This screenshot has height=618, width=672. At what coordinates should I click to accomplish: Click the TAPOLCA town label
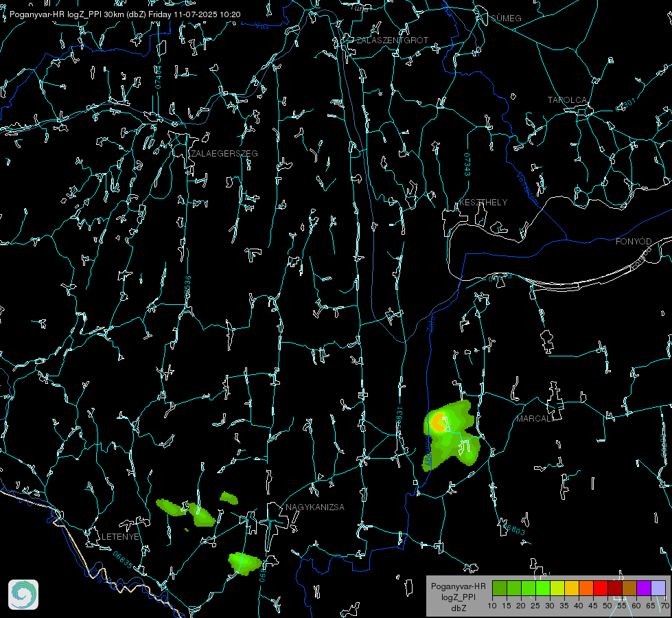(x=567, y=100)
